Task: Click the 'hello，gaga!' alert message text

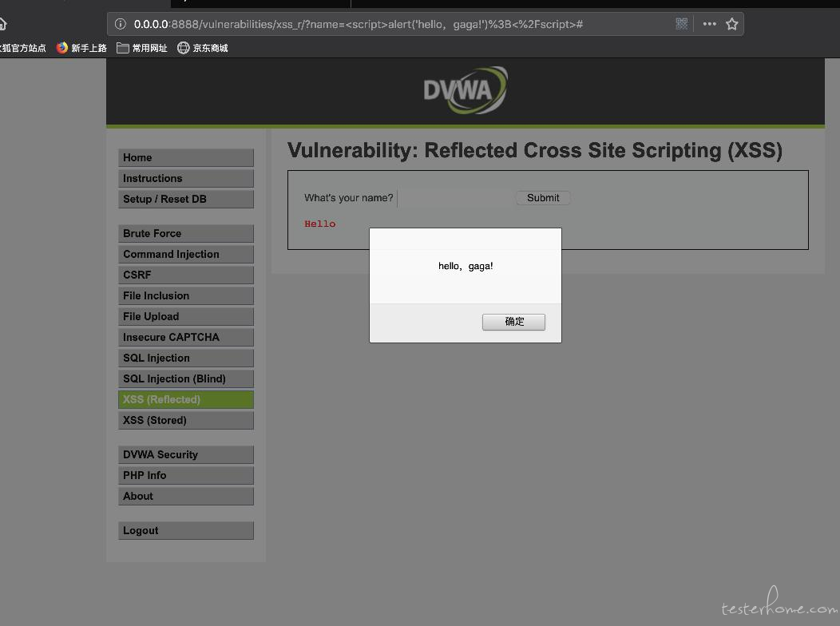Action: (466, 266)
